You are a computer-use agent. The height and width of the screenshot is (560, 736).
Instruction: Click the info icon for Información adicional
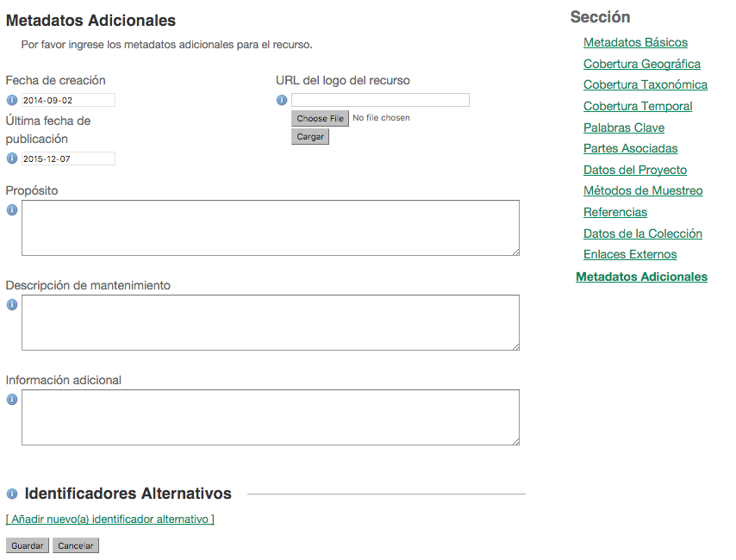pyautogui.click(x=11, y=399)
